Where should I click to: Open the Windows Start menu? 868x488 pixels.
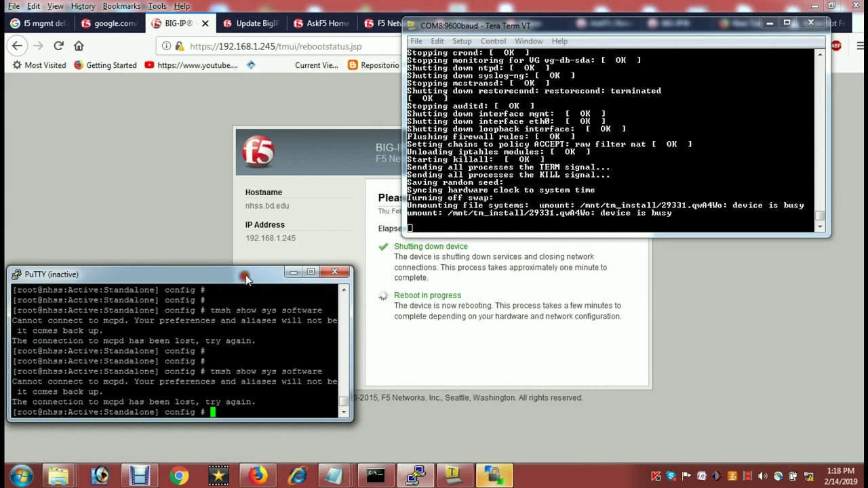click(20, 476)
